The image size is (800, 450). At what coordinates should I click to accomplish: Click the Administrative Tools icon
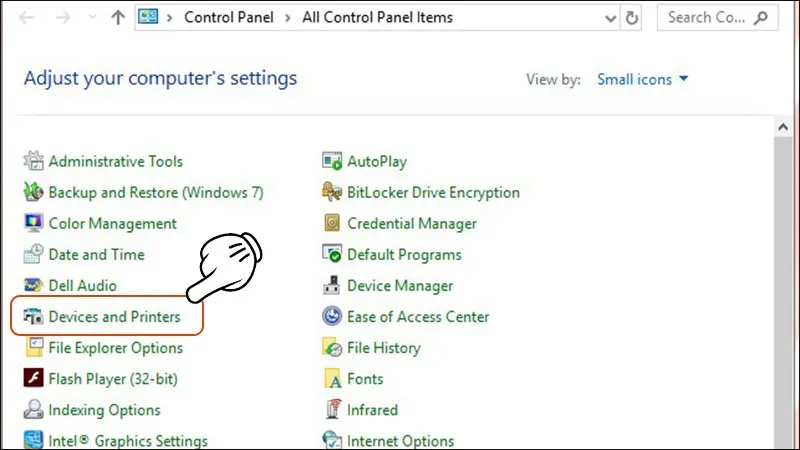point(33,161)
